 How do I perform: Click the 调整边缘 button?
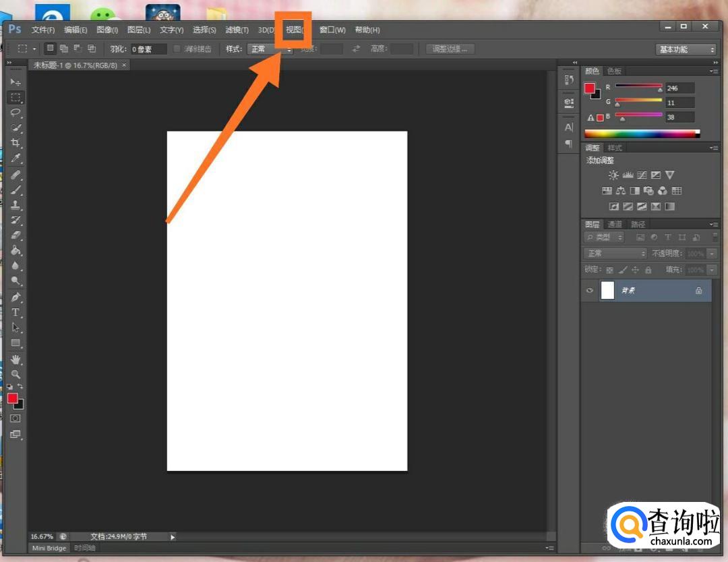tap(450, 49)
